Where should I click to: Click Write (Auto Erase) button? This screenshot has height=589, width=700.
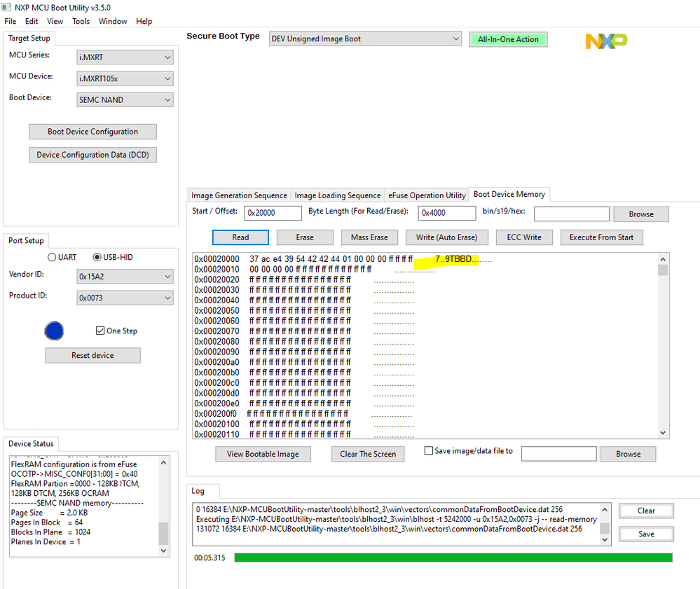[x=447, y=237]
